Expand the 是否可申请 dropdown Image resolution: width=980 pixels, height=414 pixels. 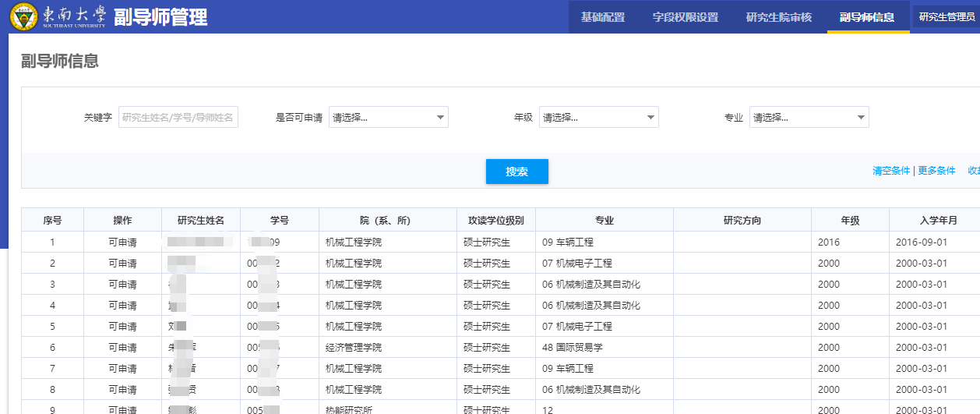coord(388,118)
